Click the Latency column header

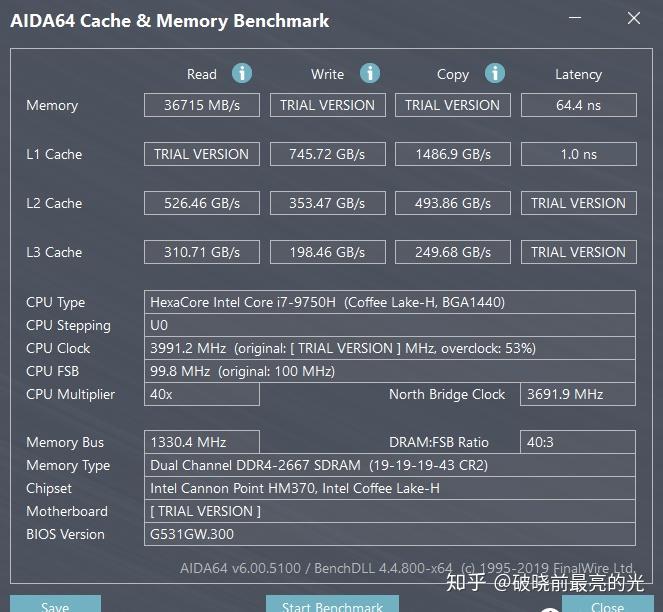(x=578, y=74)
